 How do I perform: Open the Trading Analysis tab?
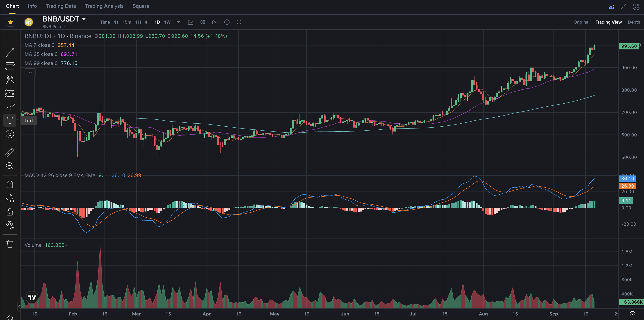coord(104,6)
